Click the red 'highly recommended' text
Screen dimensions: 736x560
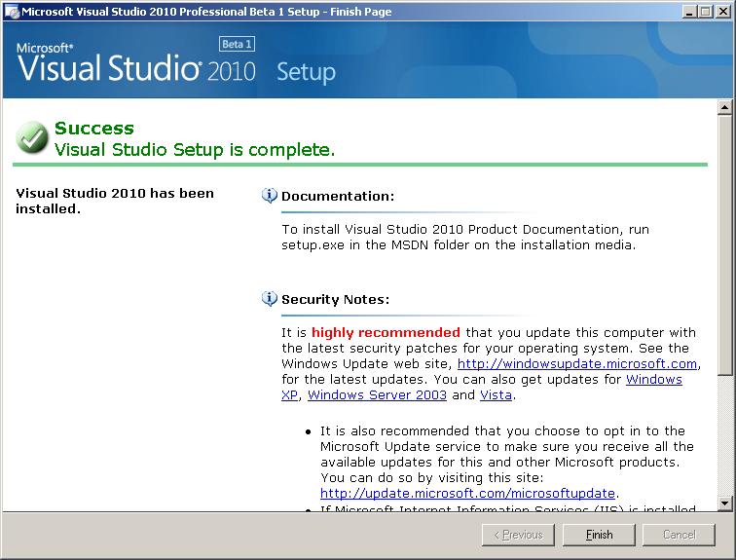(386, 332)
